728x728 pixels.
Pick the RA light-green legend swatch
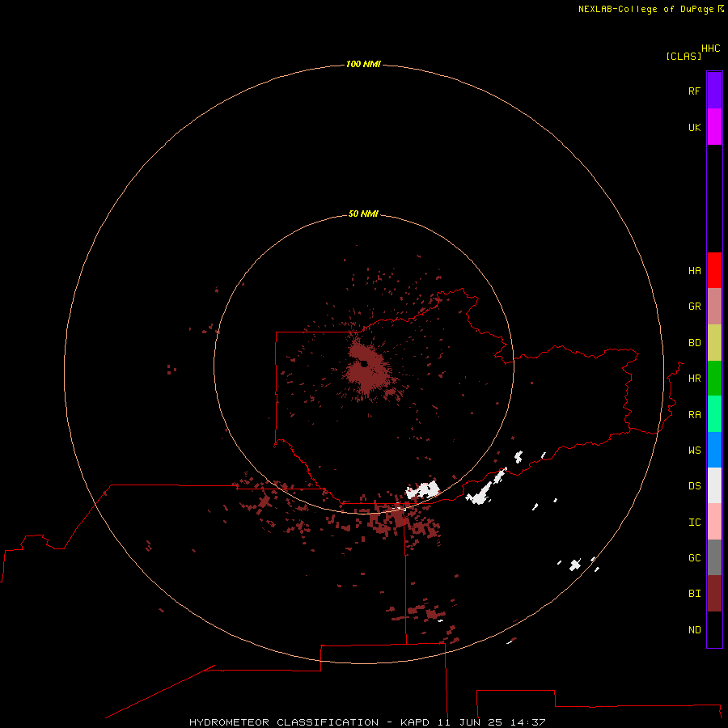click(x=714, y=414)
